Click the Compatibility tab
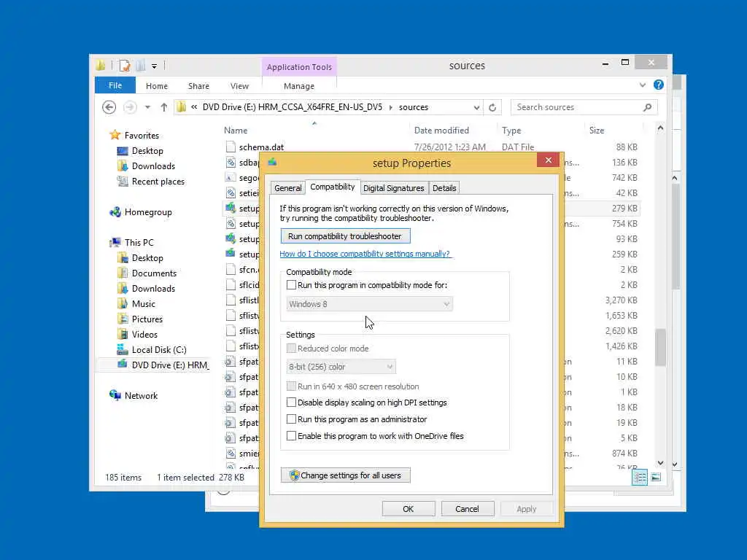The width and height of the screenshot is (747, 560). [x=333, y=187]
